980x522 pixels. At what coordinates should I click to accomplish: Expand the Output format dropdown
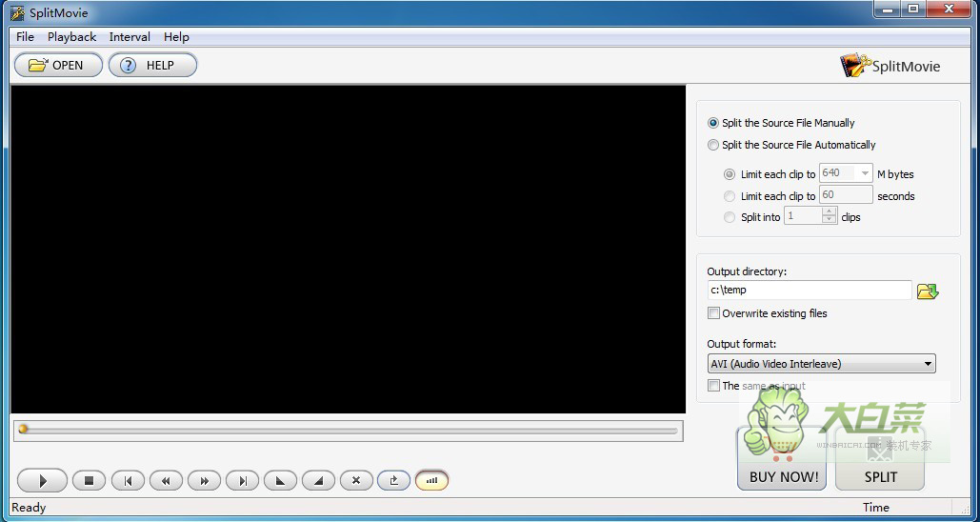928,364
